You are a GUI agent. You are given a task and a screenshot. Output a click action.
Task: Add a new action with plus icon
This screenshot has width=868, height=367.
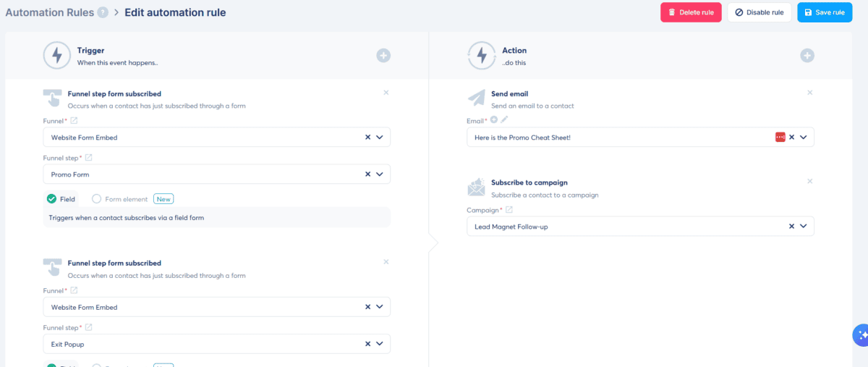(x=807, y=56)
